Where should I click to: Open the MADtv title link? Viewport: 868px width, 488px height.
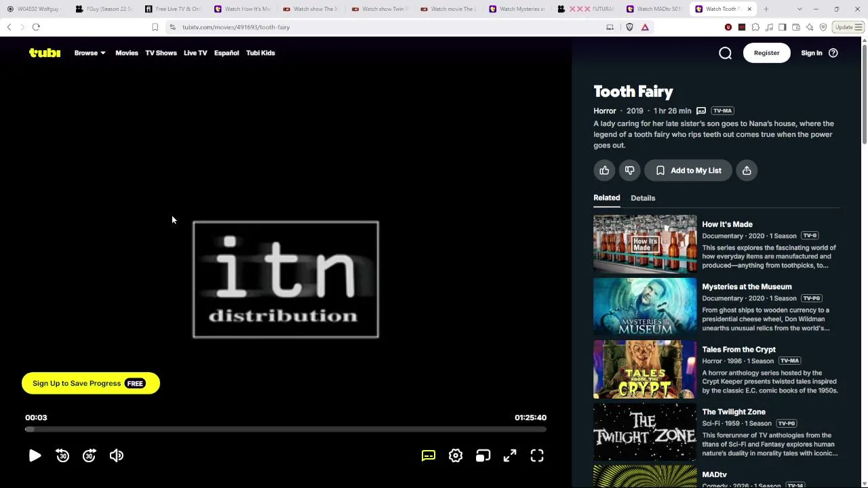714,474
